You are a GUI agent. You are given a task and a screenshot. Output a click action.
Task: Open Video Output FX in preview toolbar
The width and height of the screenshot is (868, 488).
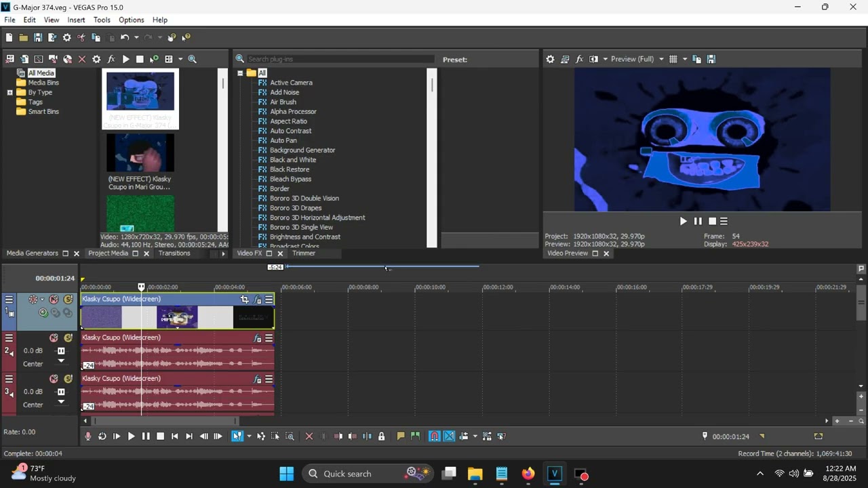(579, 60)
